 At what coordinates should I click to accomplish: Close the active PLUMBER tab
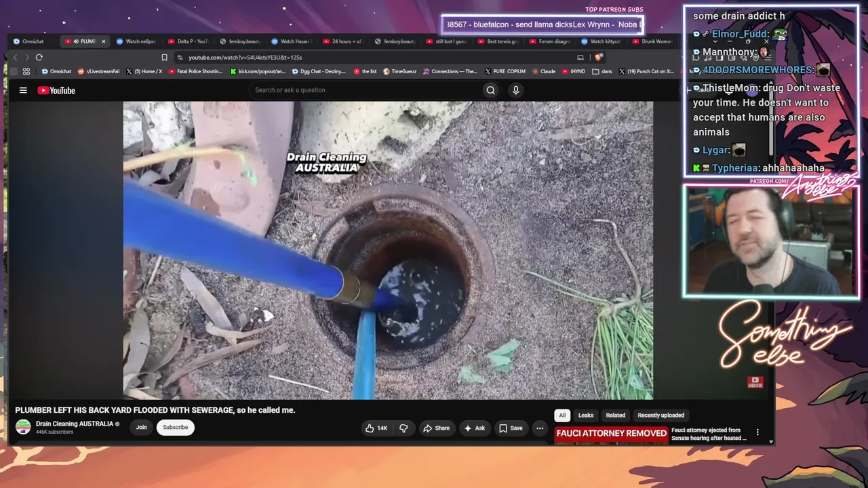click(x=103, y=41)
